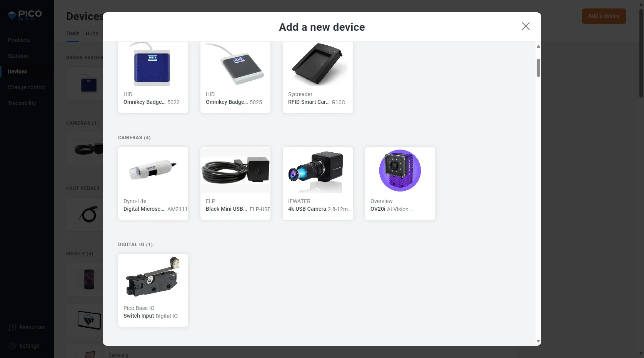644x358 pixels.
Task: Switch to the Hubs tab
Action: 92,33
